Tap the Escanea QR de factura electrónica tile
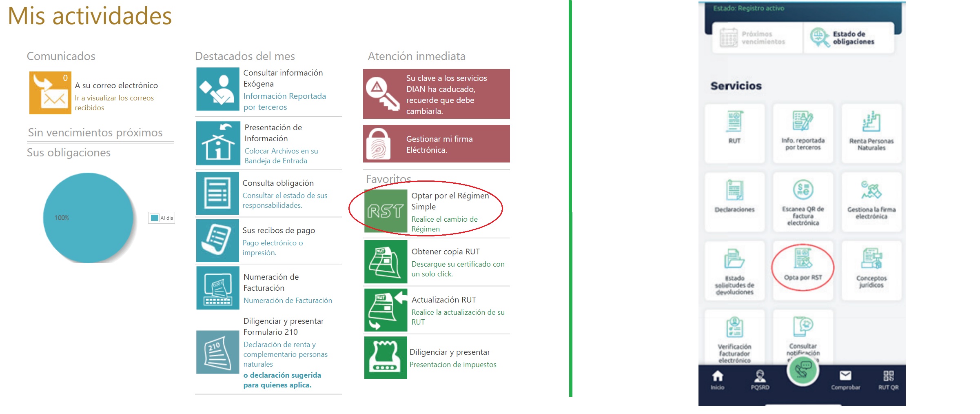This screenshot has width=980, height=414. pos(803,202)
